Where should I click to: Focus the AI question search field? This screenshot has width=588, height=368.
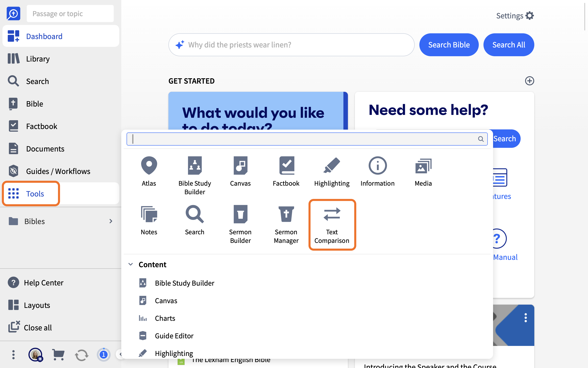pos(291,45)
